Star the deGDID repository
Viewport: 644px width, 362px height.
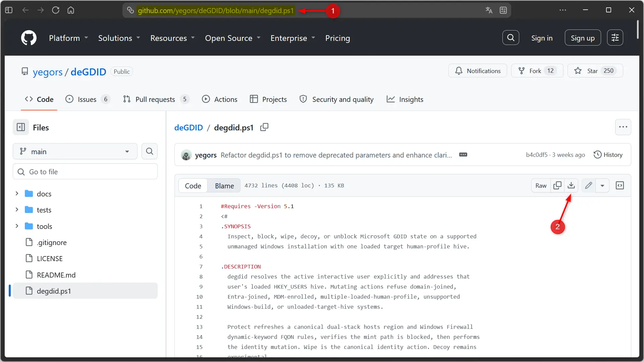pyautogui.click(x=595, y=71)
